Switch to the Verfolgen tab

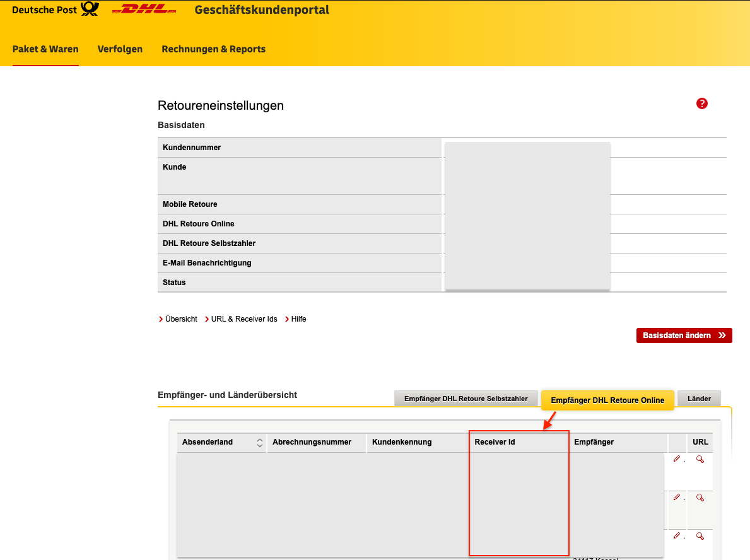click(120, 49)
